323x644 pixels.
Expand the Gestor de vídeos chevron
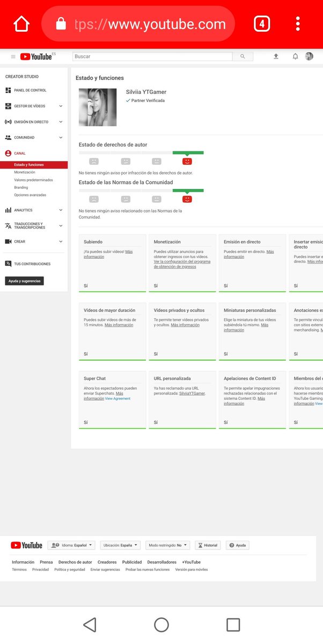click(61, 106)
